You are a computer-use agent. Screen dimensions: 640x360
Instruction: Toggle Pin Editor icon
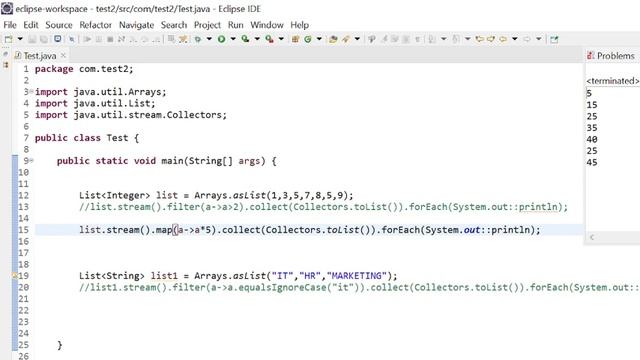[x=554, y=39]
